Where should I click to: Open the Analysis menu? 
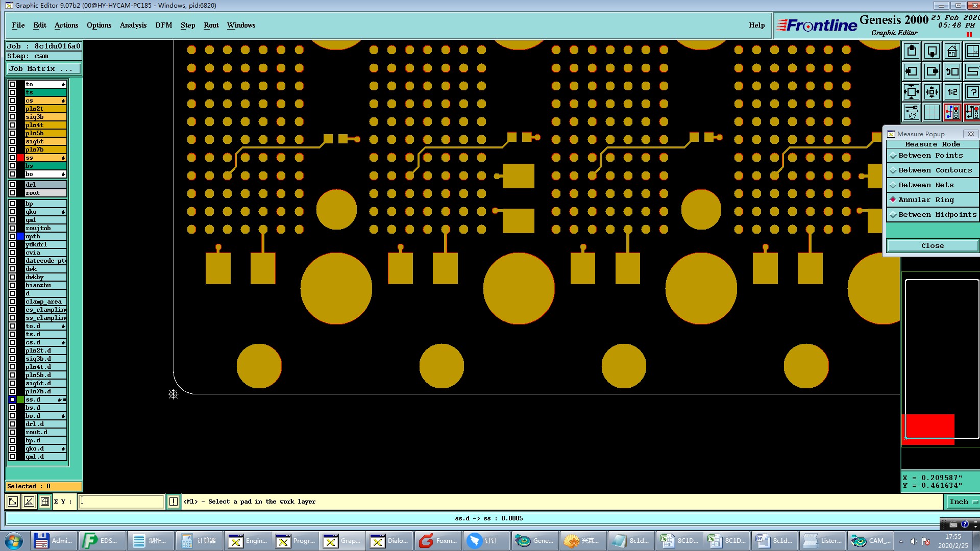tap(133, 26)
